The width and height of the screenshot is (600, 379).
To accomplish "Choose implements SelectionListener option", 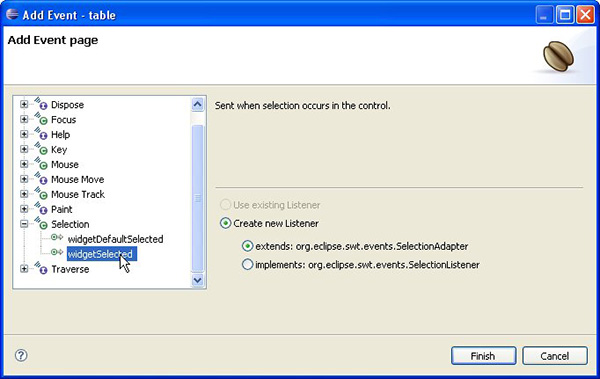I will (248, 264).
